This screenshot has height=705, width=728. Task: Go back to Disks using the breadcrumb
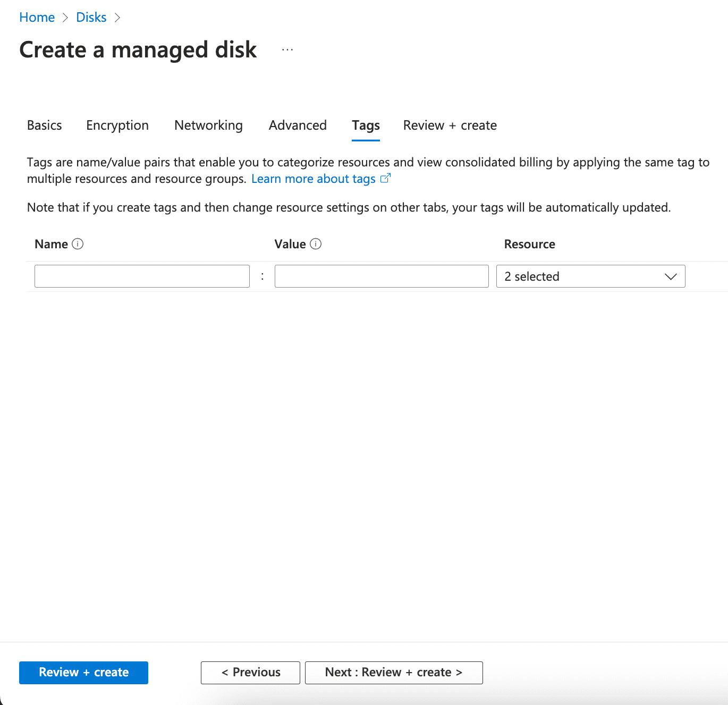click(x=91, y=17)
